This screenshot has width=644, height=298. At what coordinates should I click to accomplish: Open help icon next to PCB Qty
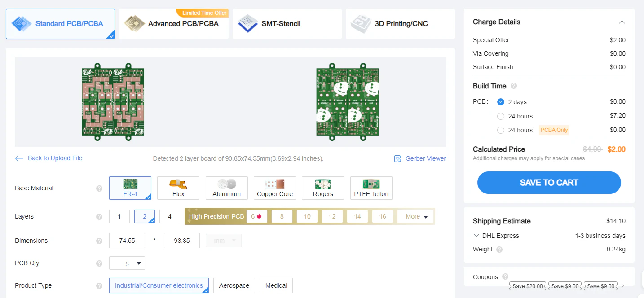[99, 263]
